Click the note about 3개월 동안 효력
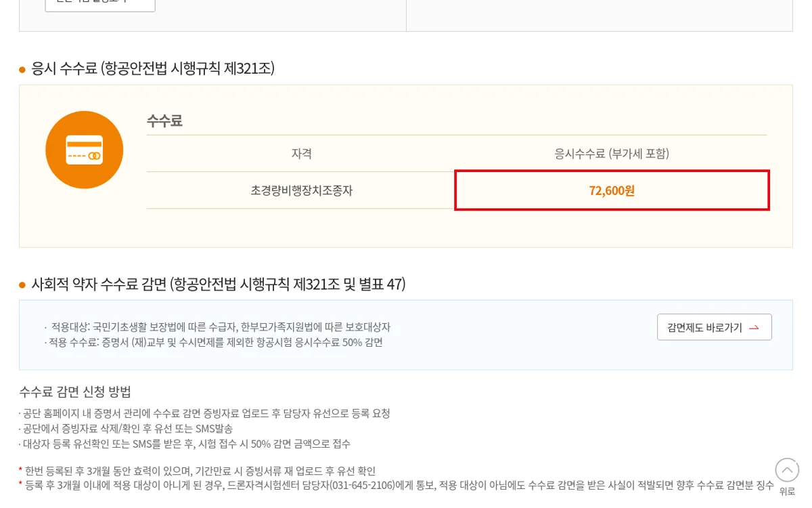 (x=197, y=471)
